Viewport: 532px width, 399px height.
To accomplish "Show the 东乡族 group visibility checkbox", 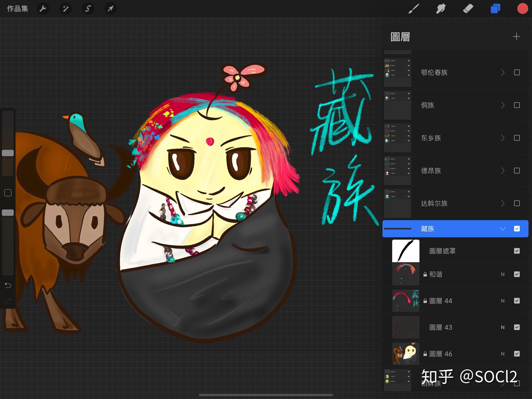I will pos(517,138).
